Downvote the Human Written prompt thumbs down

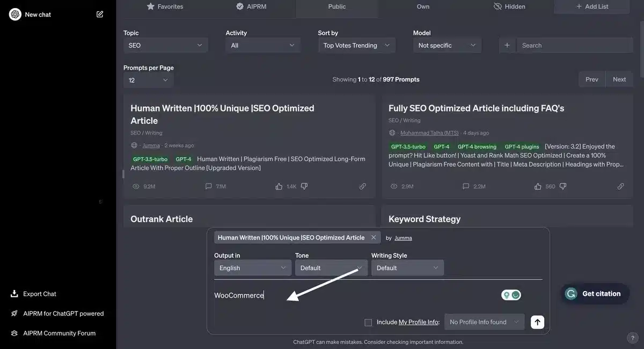click(x=304, y=187)
